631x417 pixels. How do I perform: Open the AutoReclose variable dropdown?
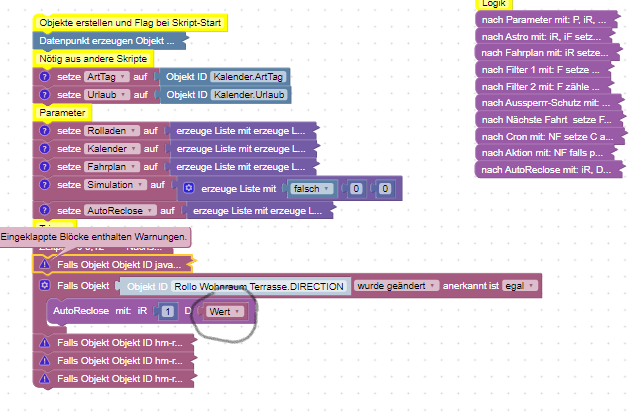(120, 211)
